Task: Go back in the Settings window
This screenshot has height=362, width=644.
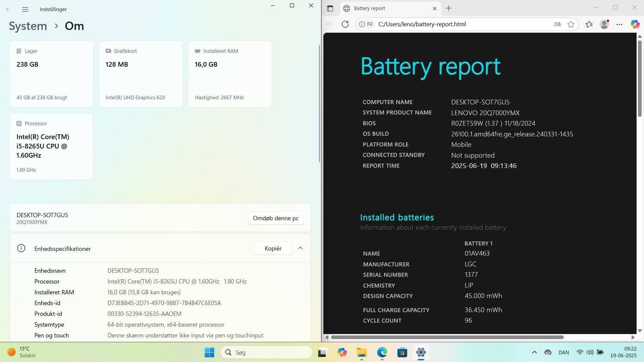Action: pos(8,9)
